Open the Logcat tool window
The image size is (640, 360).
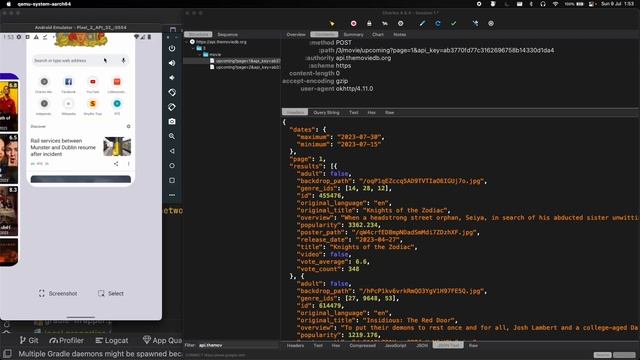click(x=112, y=340)
